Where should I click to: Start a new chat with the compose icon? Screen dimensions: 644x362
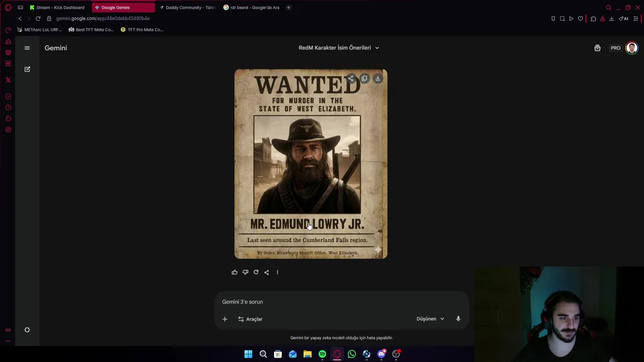click(x=27, y=69)
